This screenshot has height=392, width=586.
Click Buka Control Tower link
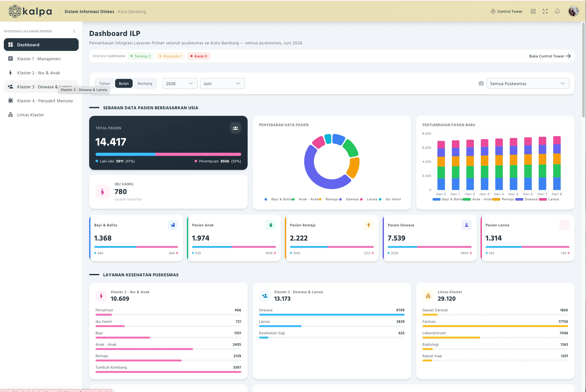pyautogui.click(x=550, y=56)
